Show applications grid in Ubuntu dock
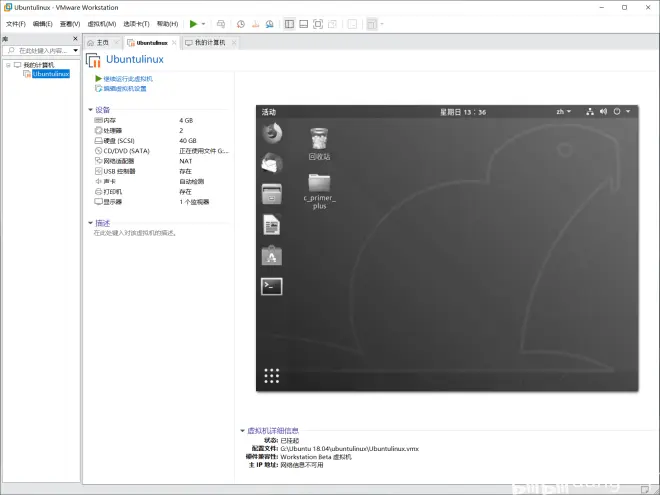This screenshot has height=495, width=660. tap(272, 376)
